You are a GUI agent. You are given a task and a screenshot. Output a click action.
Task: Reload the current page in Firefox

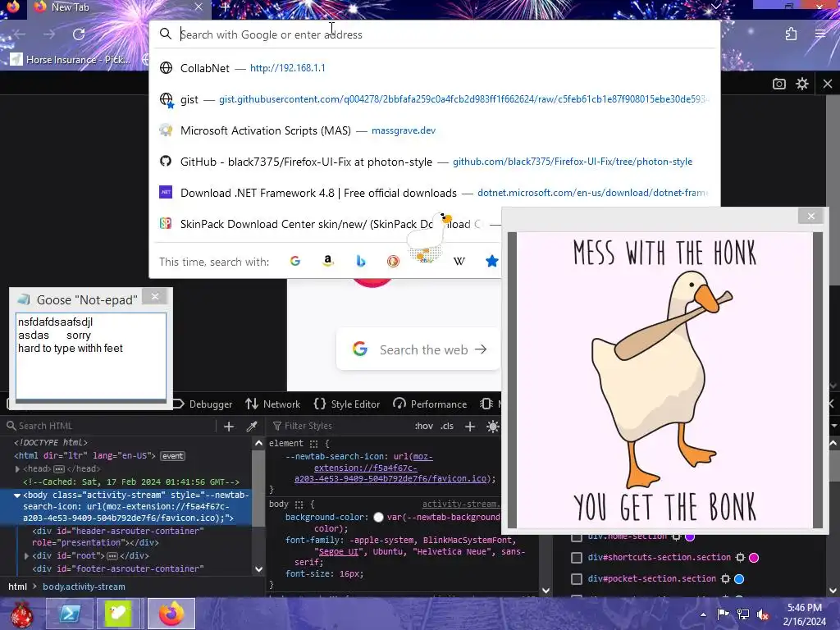(x=79, y=34)
